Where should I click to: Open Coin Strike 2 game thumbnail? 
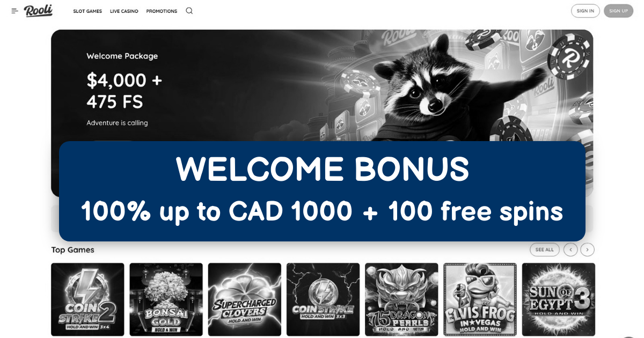[x=87, y=299]
